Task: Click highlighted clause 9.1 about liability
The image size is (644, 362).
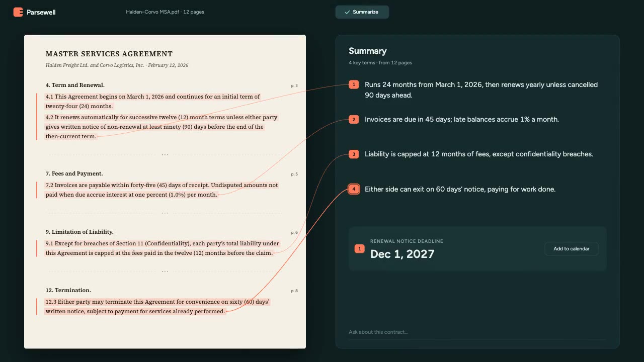Action: [x=163, y=248]
